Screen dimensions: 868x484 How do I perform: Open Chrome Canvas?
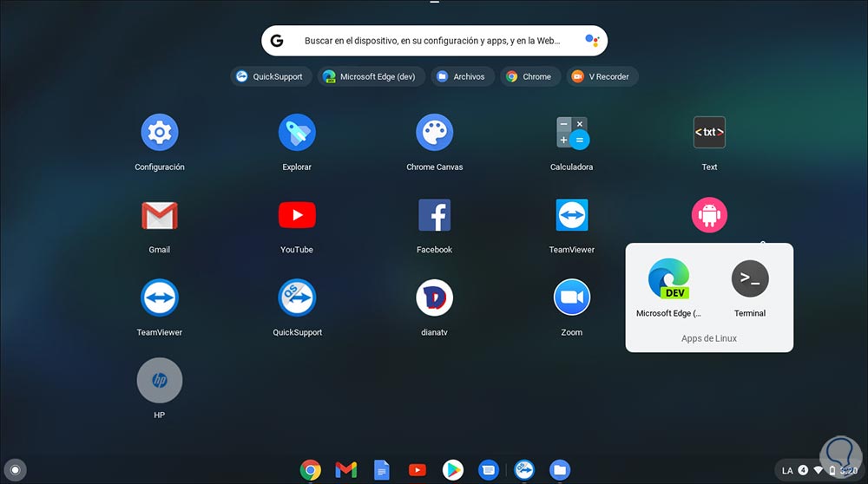[x=435, y=132]
